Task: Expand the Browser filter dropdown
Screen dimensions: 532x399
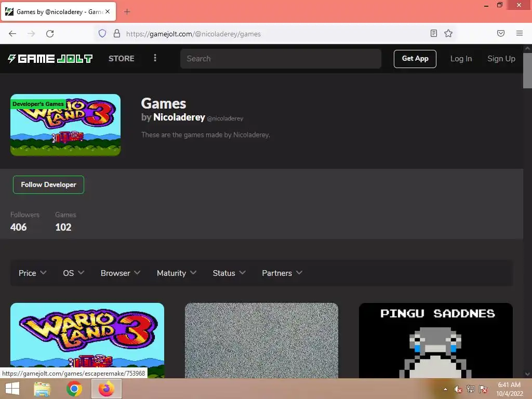Action: (121, 273)
